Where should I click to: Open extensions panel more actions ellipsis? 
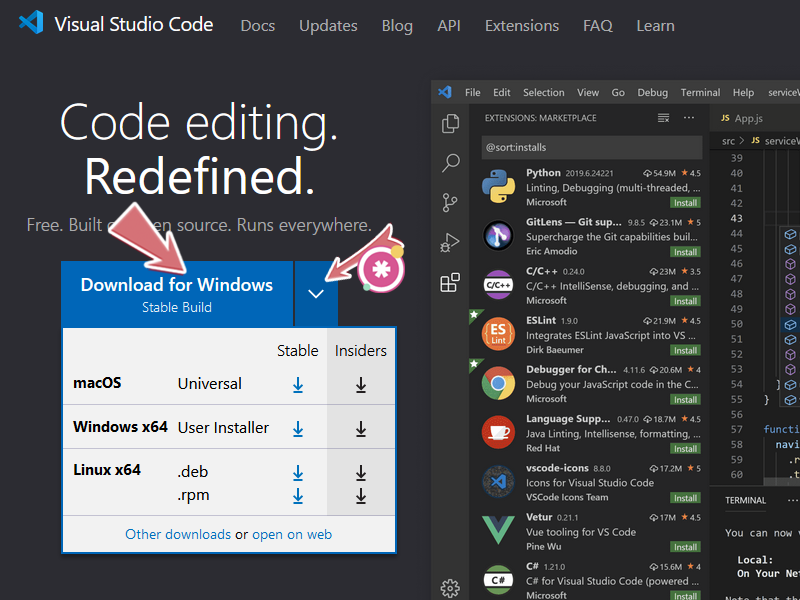point(689,118)
